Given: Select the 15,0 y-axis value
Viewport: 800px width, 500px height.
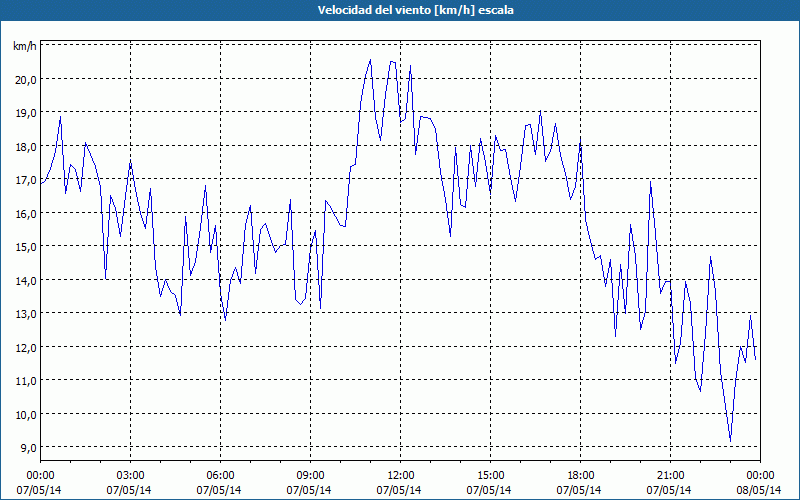Looking at the screenshot, I should [x=26, y=247].
